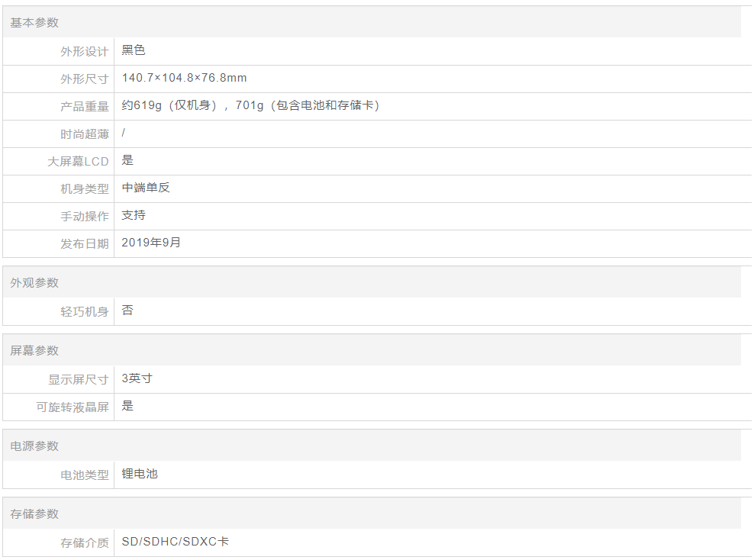Select the 产品重量 label
Image resolution: width=754 pixels, height=560 pixels.
point(85,107)
